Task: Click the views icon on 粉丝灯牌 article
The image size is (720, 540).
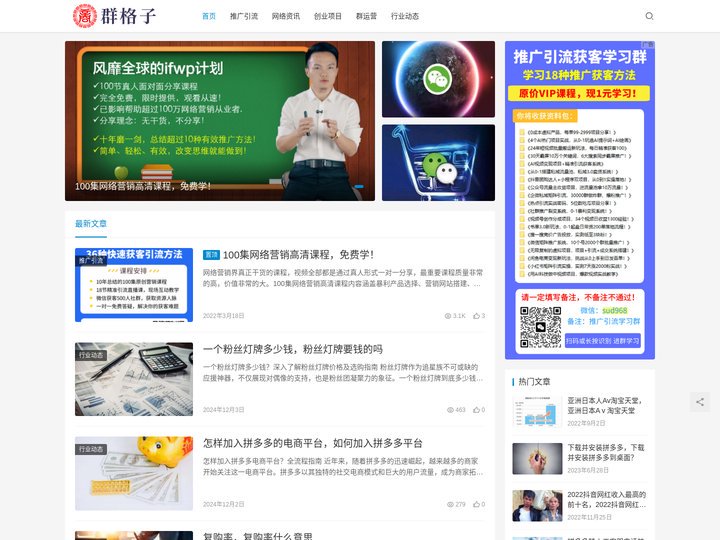Action: pos(450,410)
